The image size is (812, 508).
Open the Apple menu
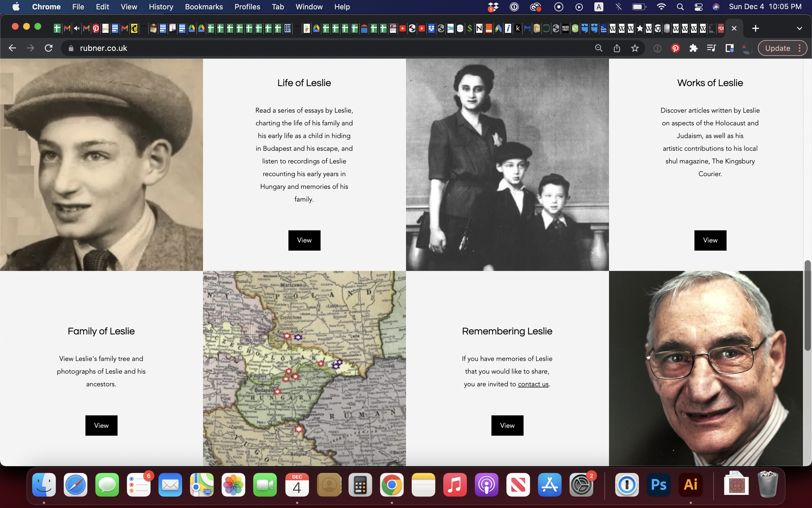16,7
